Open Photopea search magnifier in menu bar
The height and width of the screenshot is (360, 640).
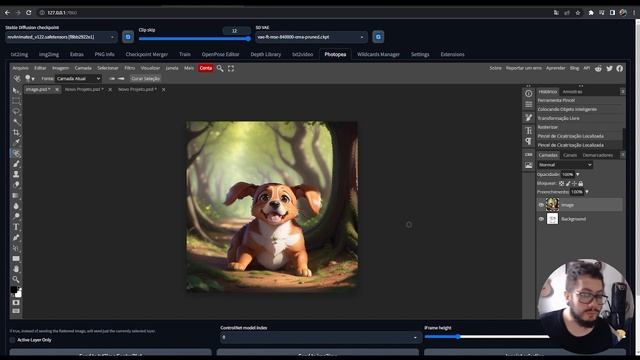coord(220,68)
